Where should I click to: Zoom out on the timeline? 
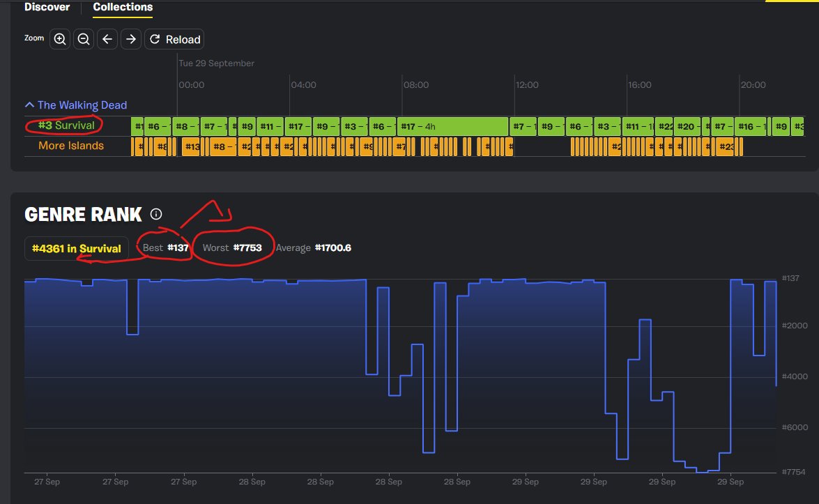(x=84, y=39)
